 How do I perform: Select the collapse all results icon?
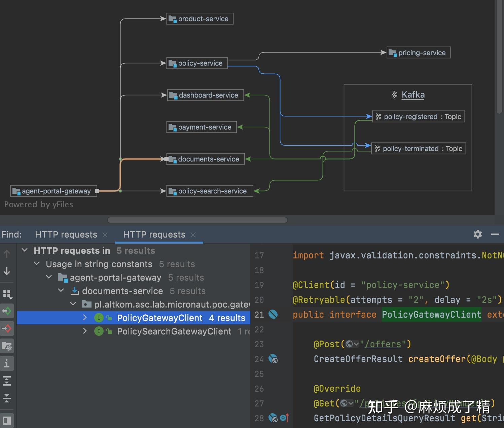[7, 399]
